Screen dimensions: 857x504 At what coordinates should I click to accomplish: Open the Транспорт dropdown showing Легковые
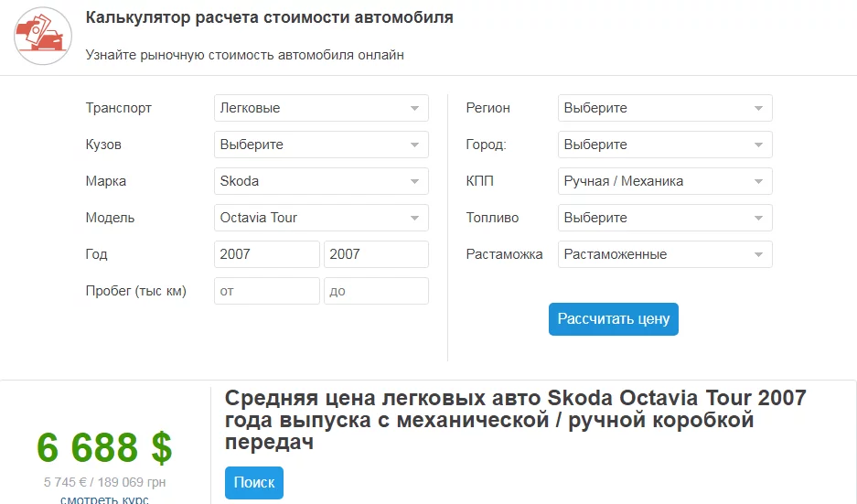(x=321, y=108)
